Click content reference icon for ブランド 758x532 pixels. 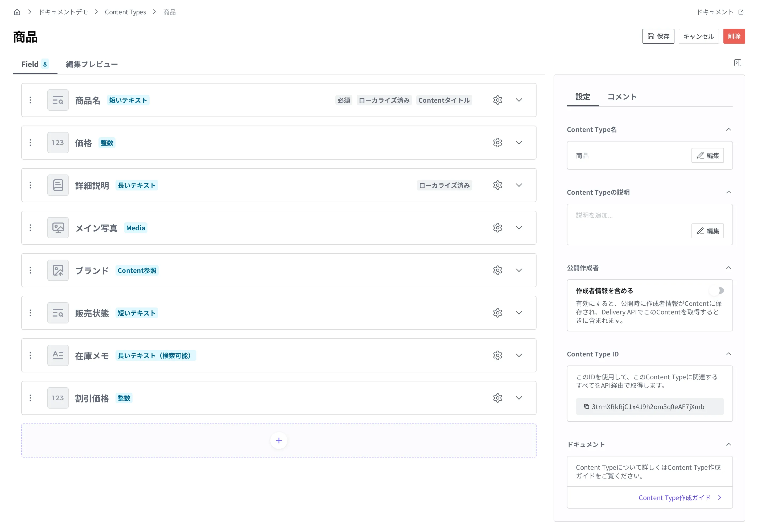(58, 270)
